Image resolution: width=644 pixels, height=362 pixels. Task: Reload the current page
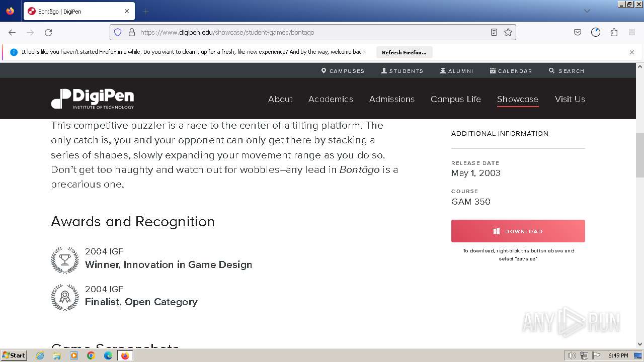coord(48,32)
